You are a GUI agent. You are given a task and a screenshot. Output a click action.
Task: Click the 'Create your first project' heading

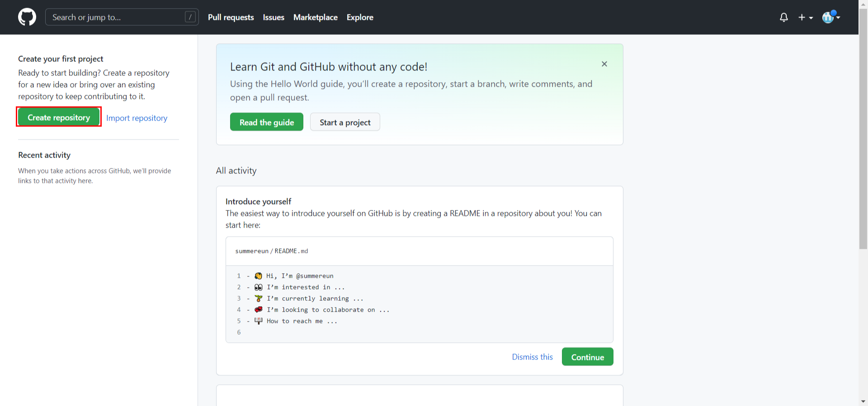coord(61,59)
